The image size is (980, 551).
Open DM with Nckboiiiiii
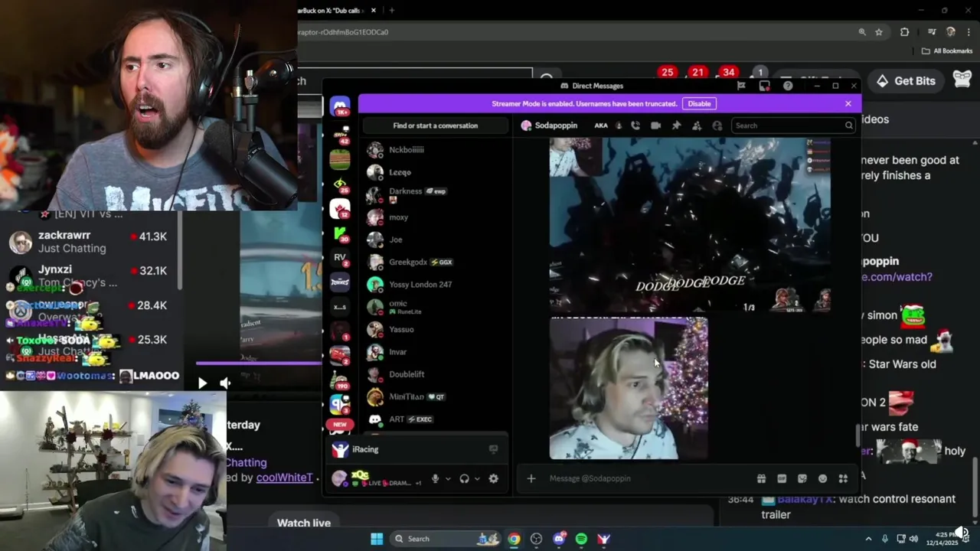(x=434, y=150)
